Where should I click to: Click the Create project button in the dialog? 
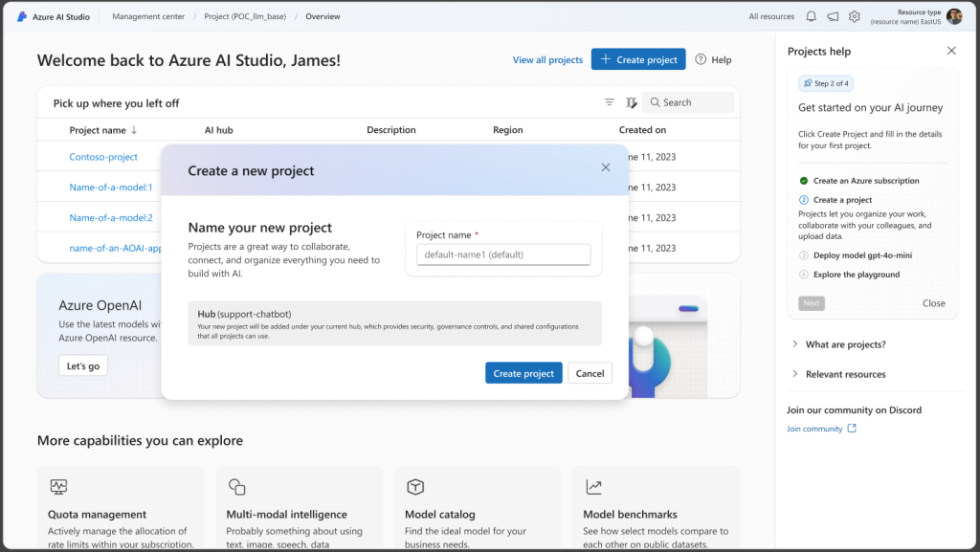523,373
